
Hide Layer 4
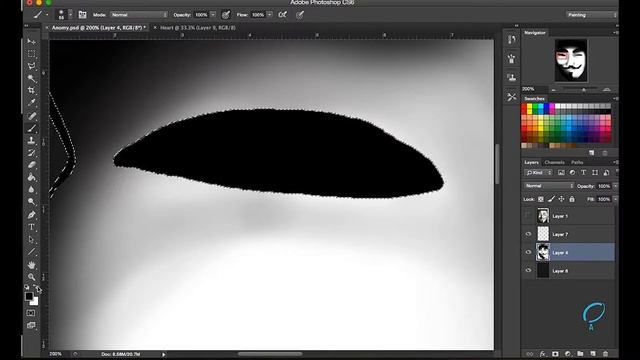point(528,252)
